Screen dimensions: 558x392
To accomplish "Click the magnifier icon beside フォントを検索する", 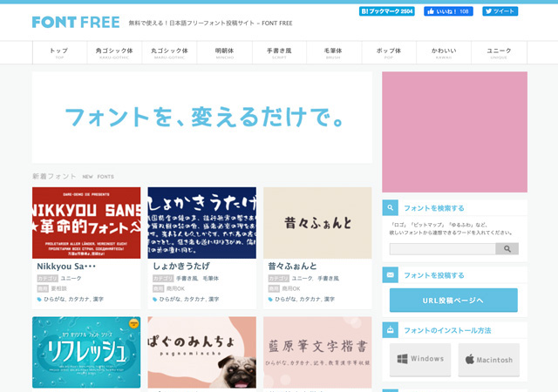I will (390, 207).
